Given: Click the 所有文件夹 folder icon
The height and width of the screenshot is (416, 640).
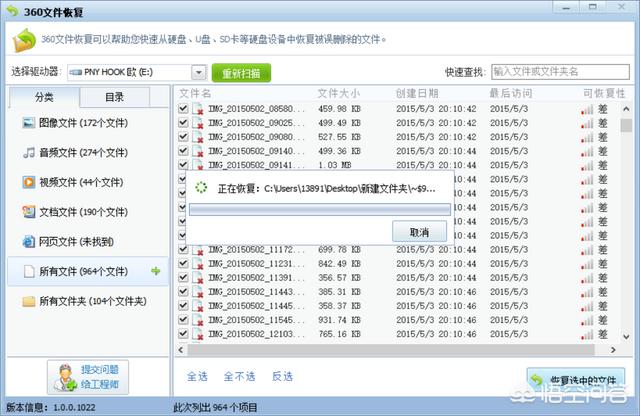Looking at the screenshot, I should pos(29,300).
